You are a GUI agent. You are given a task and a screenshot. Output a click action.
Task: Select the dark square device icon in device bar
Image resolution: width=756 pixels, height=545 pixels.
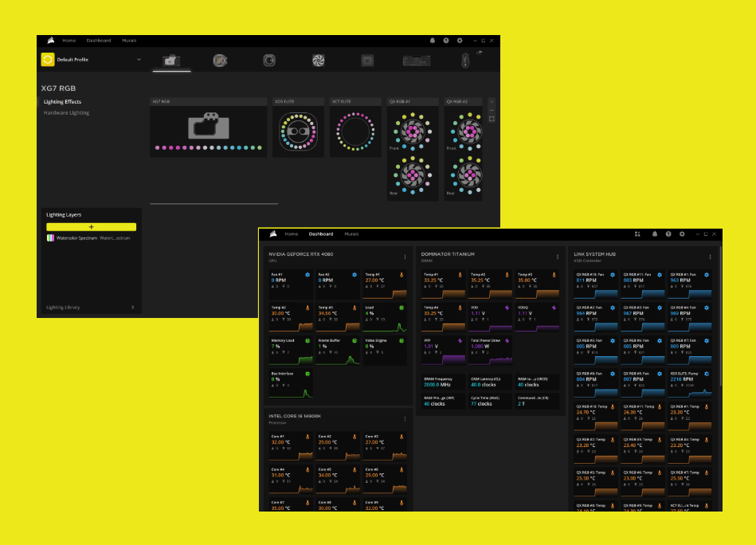pyautogui.click(x=367, y=61)
